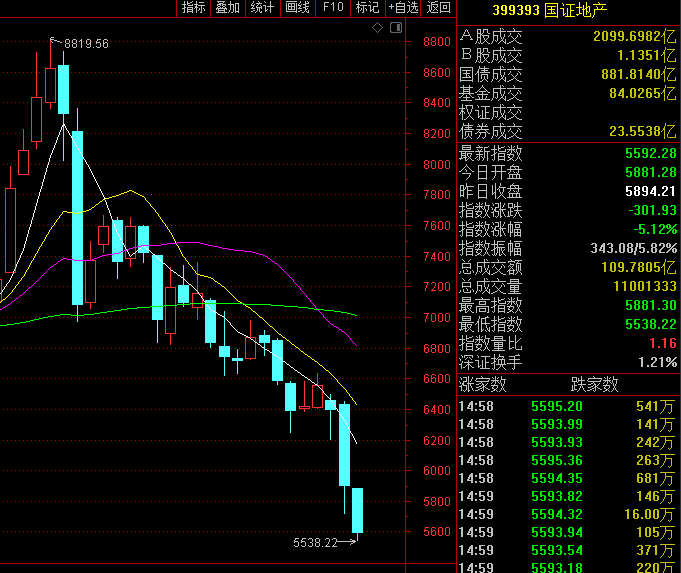The image size is (681, 573).
Task: Click the latest cyan candlestick near 5600
Action: [x=357, y=510]
